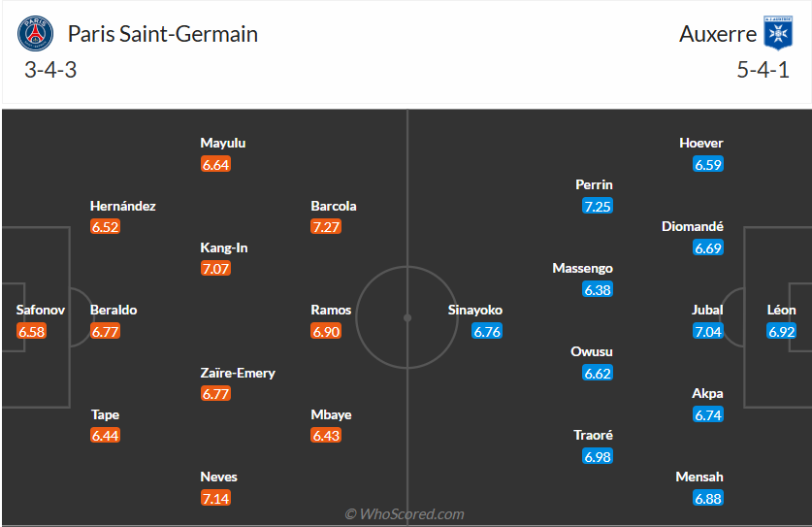Viewport: 812px width, 527px height.
Task: Click Jubal's 7.04 rating badge
Action: coord(708,332)
